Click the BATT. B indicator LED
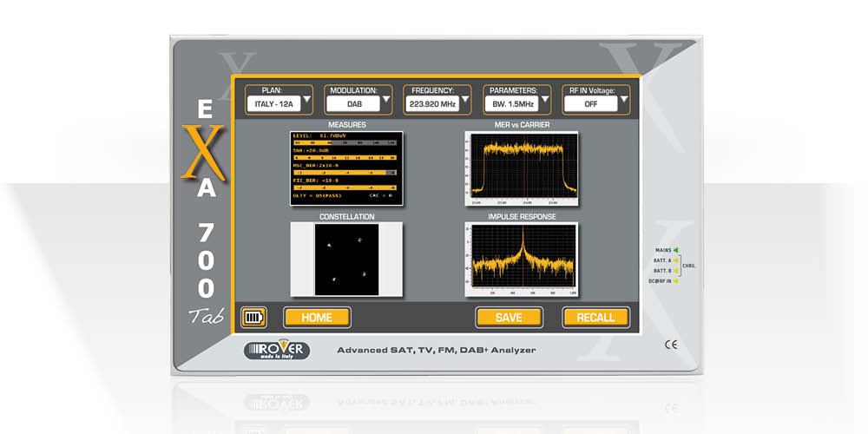Viewport: 868px width, 434px height. pyautogui.click(x=675, y=271)
